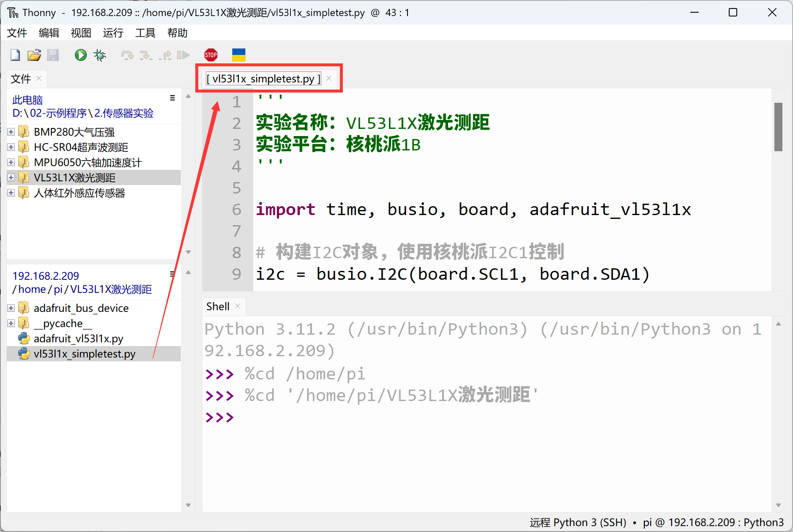Expand the 人体红外感应传感器 folder
Image resolution: width=793 pixels, height=532 pixels.
(x=11, y=193)
